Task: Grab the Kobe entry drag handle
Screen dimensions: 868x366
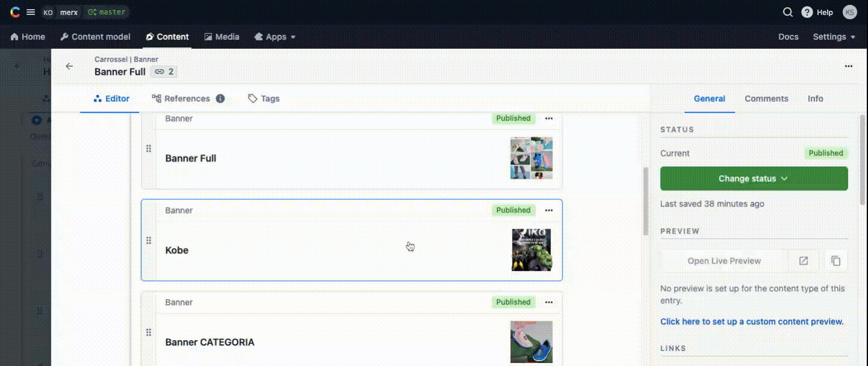Action: coord(149,241)
